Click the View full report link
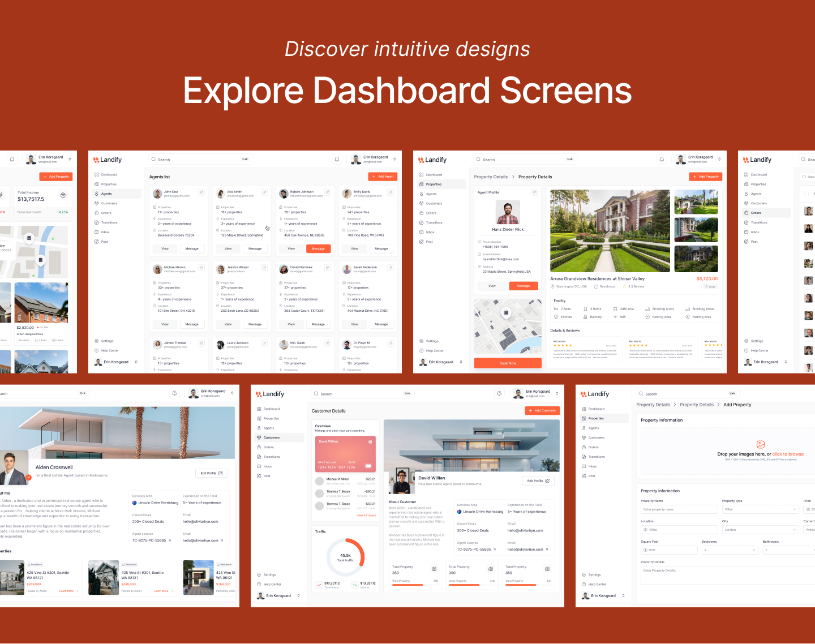The width and height of the screenshot is (815, 644). point(366,516)
